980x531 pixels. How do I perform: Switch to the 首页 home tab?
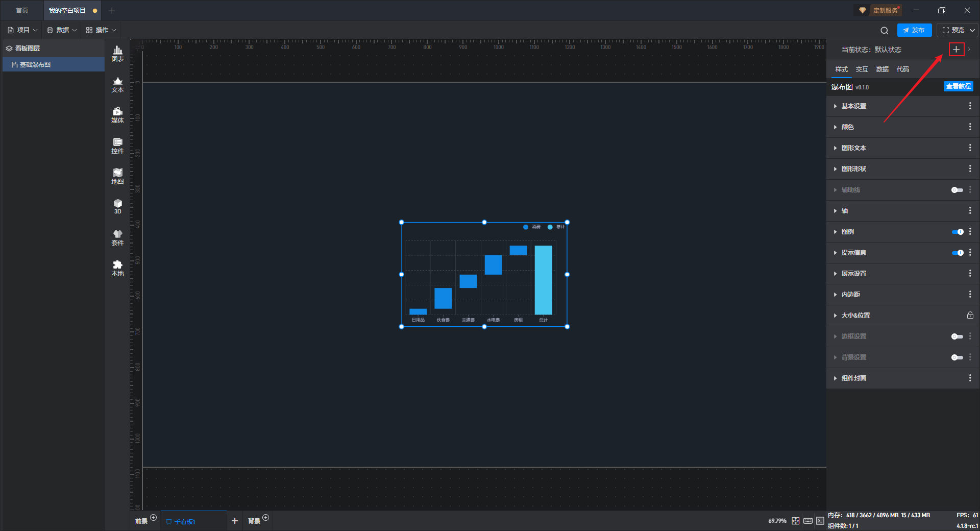coord(22,10)
